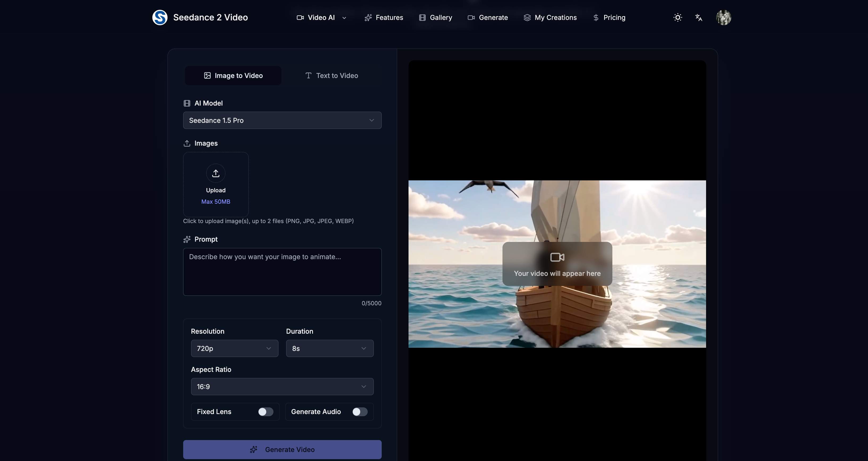The image size is (868, 461).
Task: Turn on Generate Audio
Action: click(x=359, y=411)
